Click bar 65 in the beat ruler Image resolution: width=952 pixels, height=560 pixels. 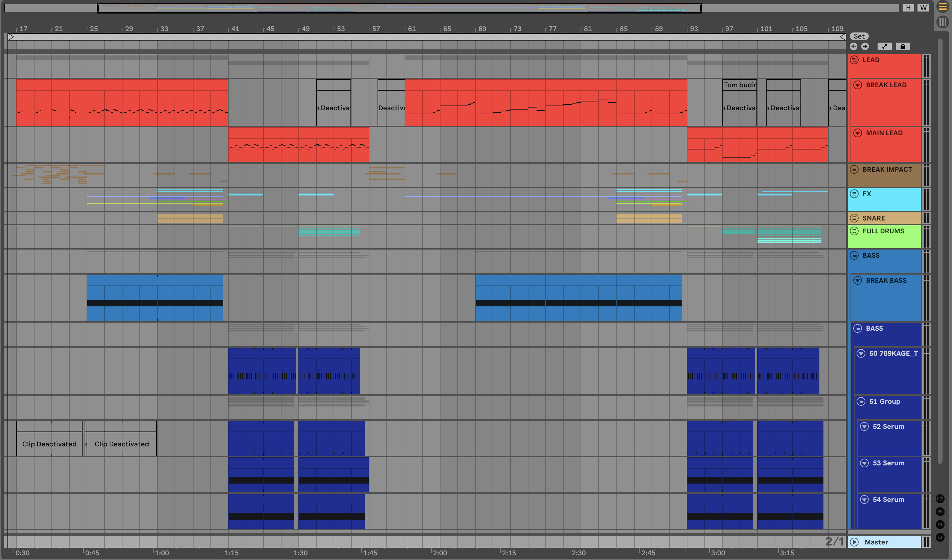(x=447, y=29)
